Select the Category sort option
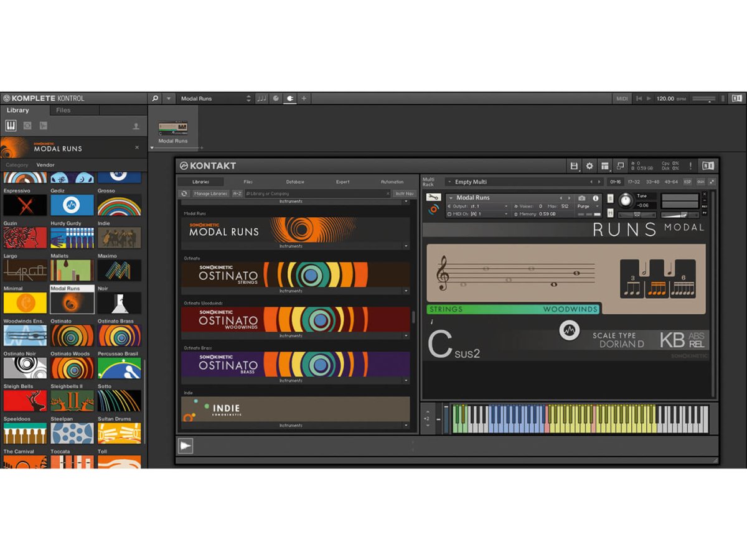Viewport: 747px width, 560px height. (17, 165)
